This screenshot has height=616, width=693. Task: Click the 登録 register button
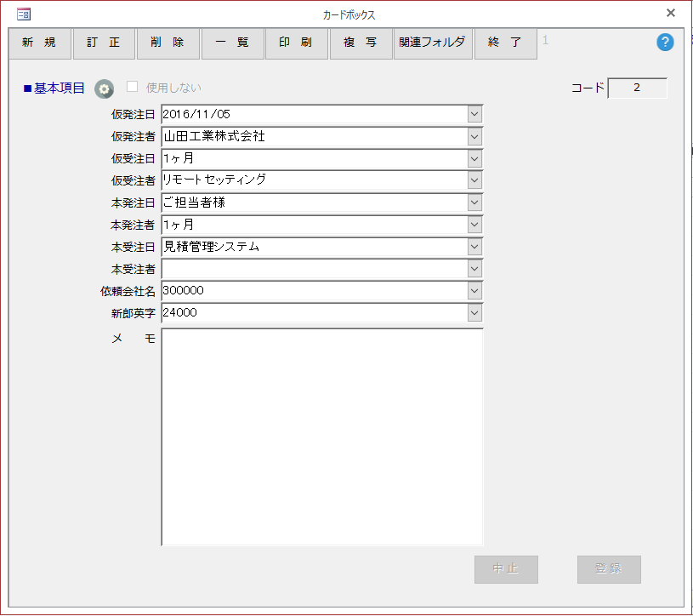click(609, 569)
